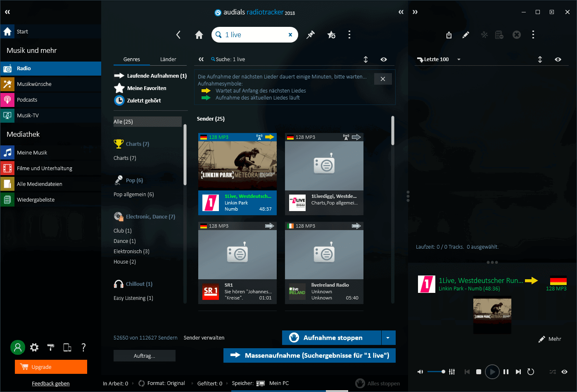Click sort arrows in the results header
The image size is (577, 392).
point(366,59)
